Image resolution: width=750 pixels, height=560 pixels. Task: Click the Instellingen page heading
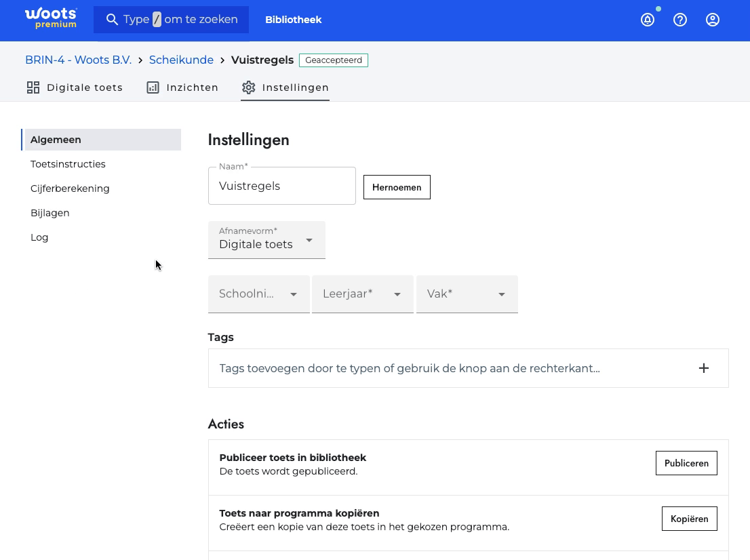pyautogui.click(x=248, y=140)
